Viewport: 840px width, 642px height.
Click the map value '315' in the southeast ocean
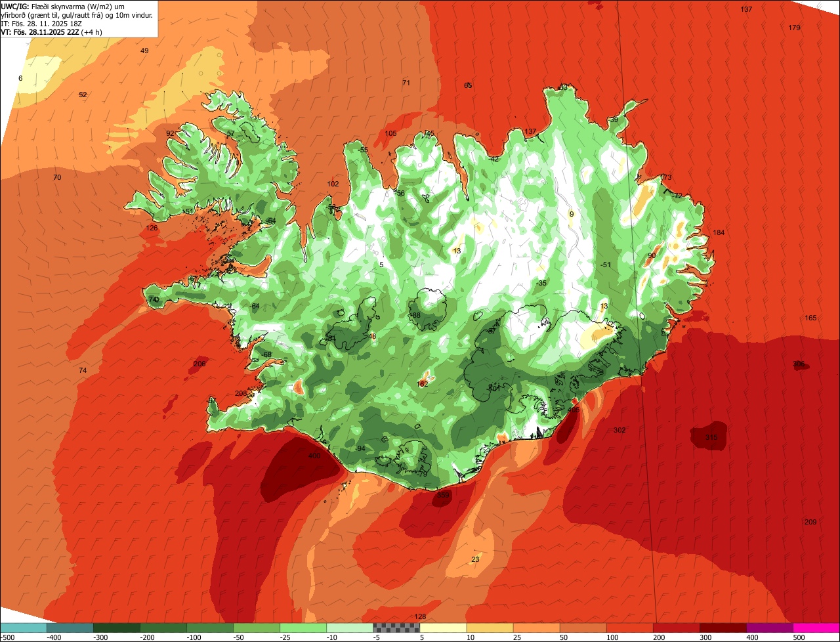point(711,437)
